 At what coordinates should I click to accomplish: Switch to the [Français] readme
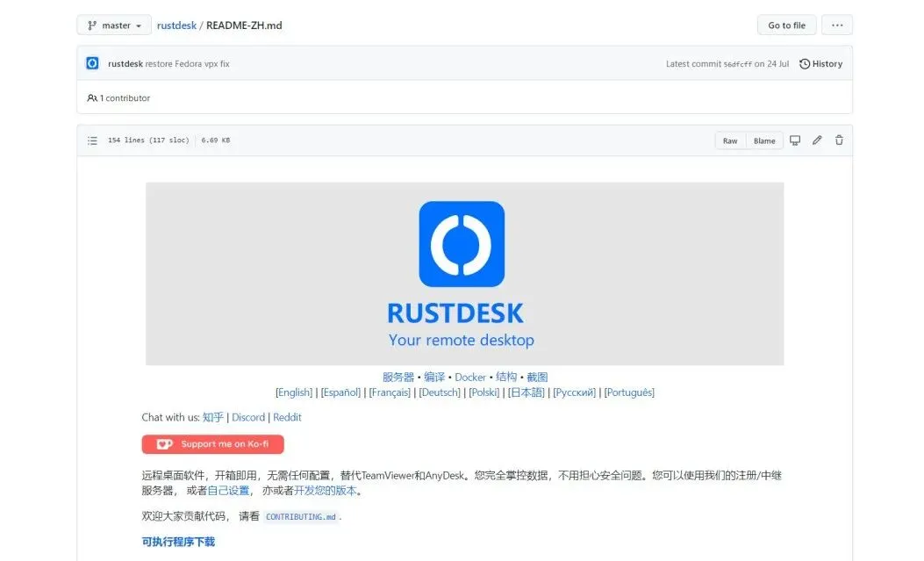click(x=390, y=392)
